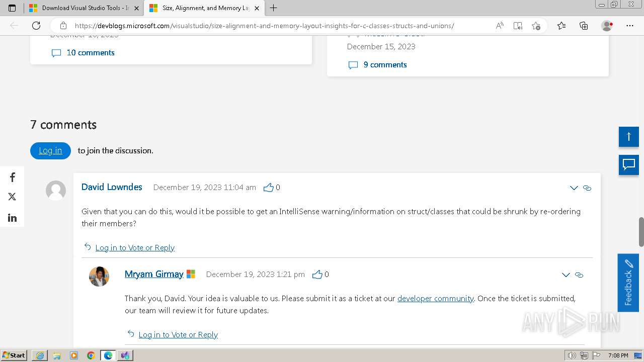Select the December 19, 2023 1:21 pm timestamp
The image size is (644, 362).
coord(256,275)
